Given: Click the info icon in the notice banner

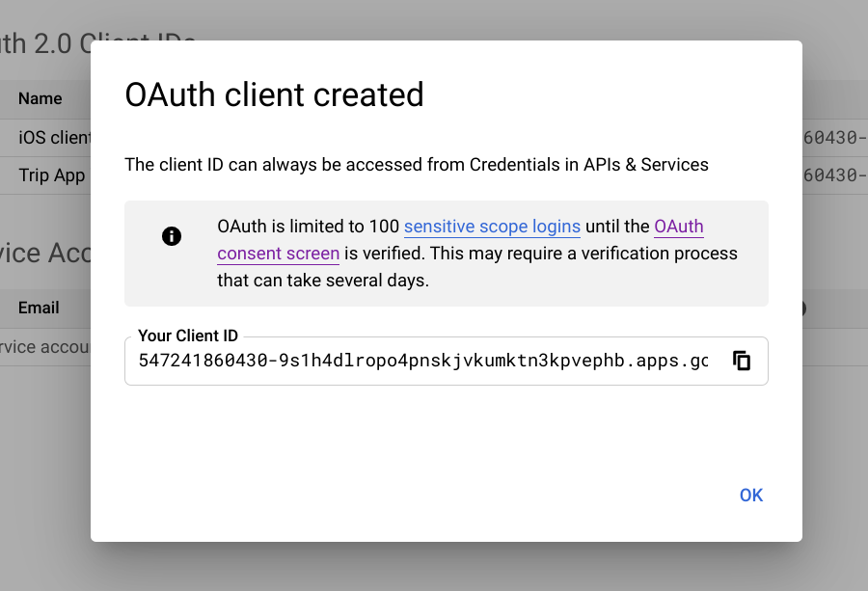Looking at the screenshot, I should 172,236.
